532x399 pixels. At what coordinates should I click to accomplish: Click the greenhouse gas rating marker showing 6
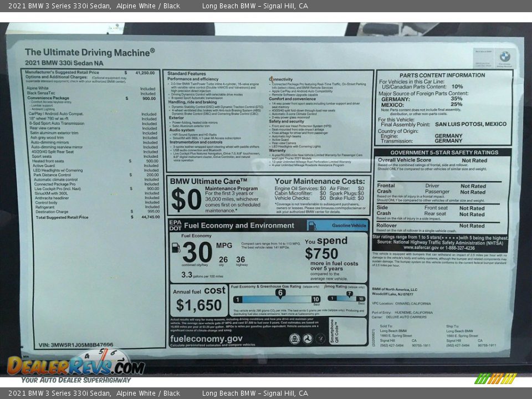click(280, 294)
